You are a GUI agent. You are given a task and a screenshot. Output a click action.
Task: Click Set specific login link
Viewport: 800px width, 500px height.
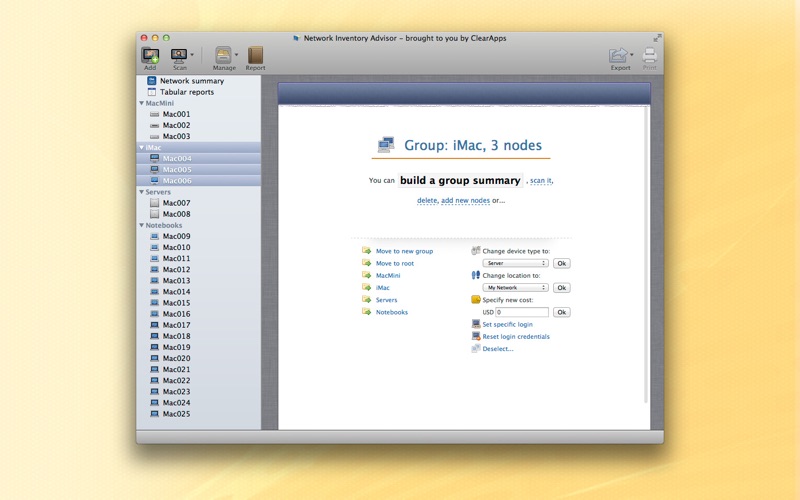tap(507, 324)
